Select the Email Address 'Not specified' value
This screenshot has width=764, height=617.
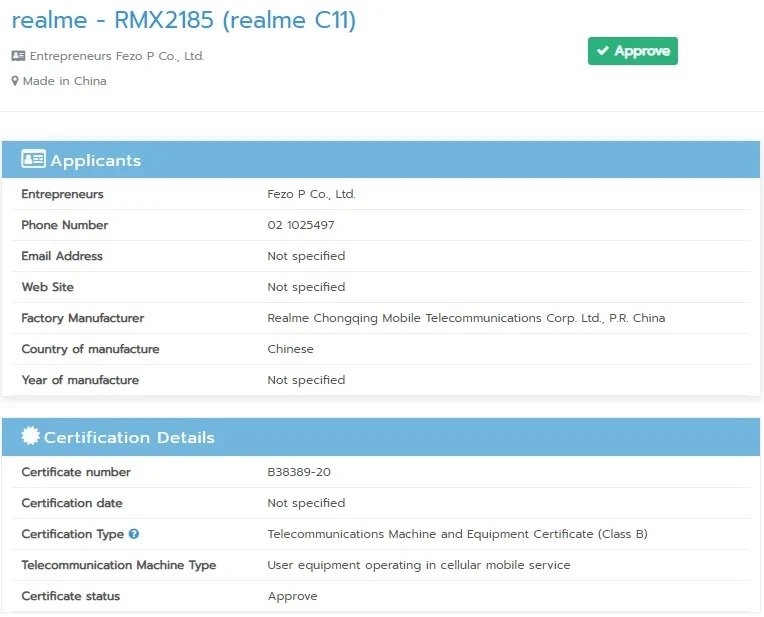click(x=306, y=256)
